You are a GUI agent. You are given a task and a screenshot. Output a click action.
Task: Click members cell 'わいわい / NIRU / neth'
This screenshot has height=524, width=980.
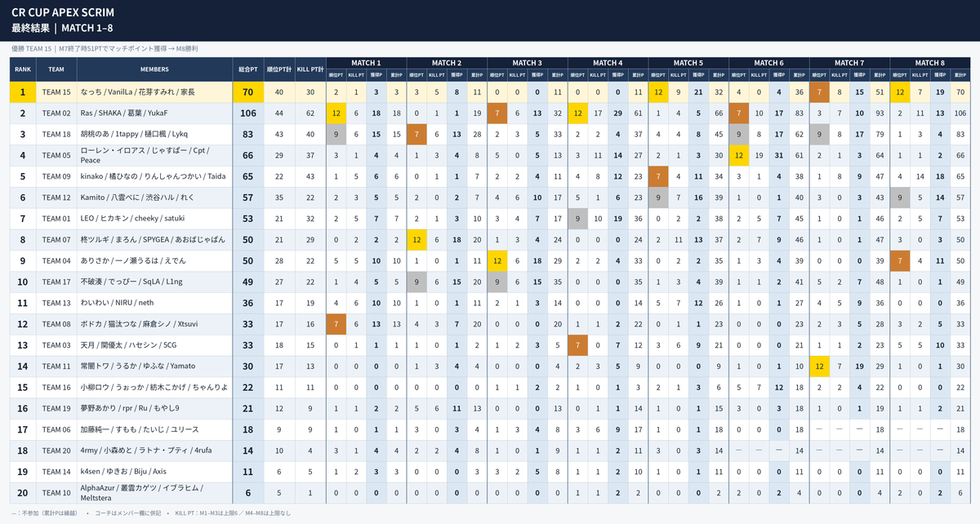click(154, 304)
